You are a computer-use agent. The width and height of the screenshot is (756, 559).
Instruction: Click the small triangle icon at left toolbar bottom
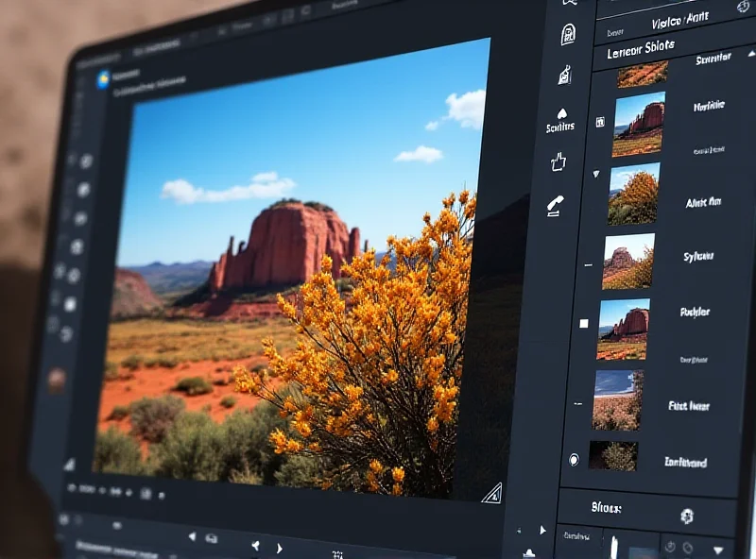click(70, 465)
